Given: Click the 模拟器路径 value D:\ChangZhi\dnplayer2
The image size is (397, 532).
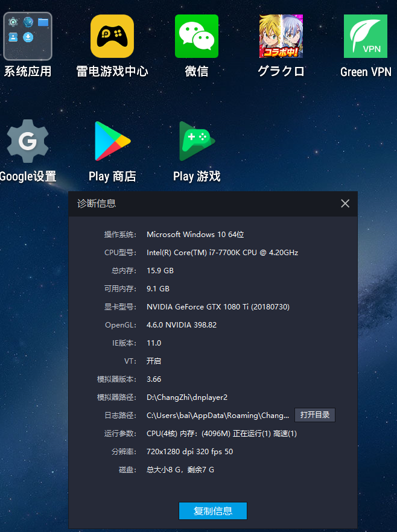Looking at the screenshot, I should pyautogui.click(x=187, y=397).
